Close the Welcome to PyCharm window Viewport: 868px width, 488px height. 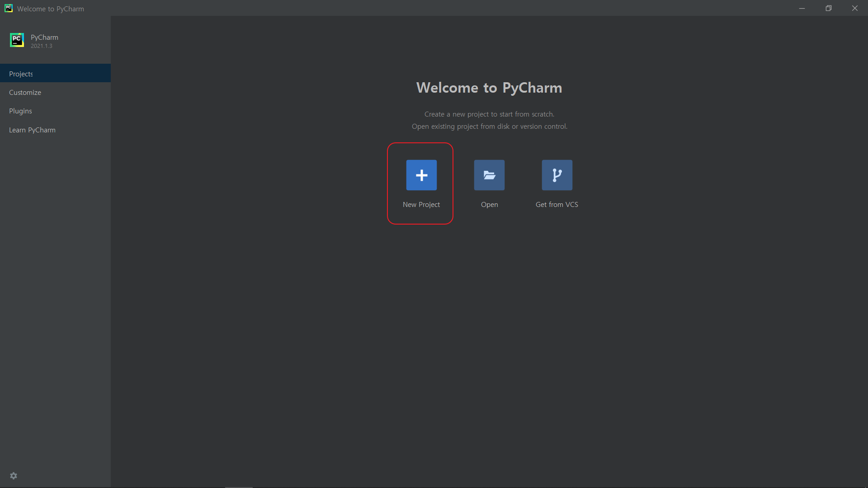click(x=854, y=8)
